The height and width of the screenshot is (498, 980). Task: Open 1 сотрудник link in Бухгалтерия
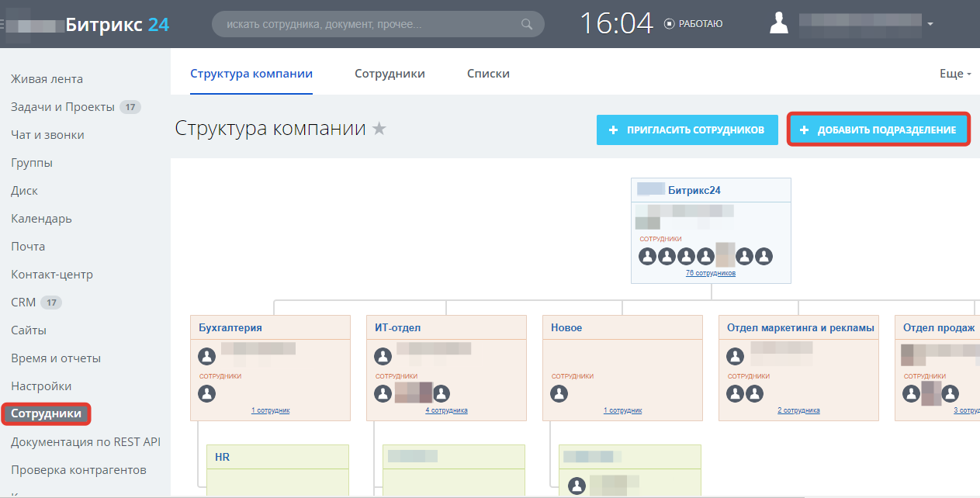[x=271, y=410]
